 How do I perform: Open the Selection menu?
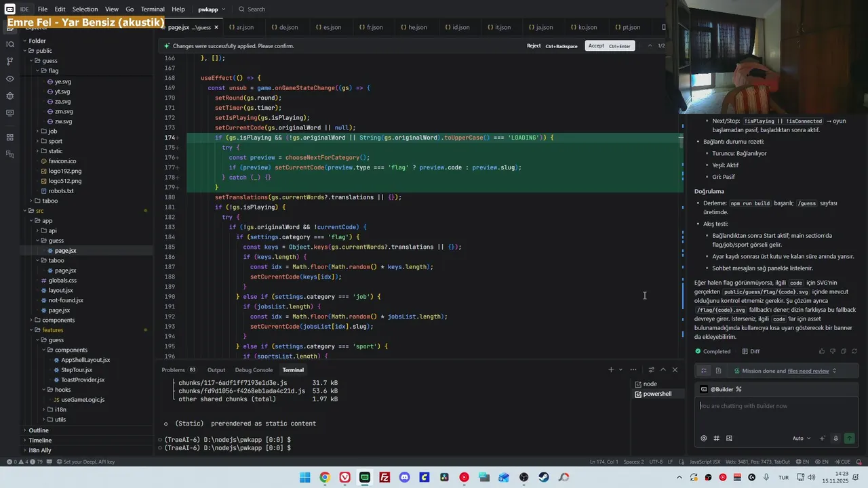pyautogui.click(x=85, y=9)
